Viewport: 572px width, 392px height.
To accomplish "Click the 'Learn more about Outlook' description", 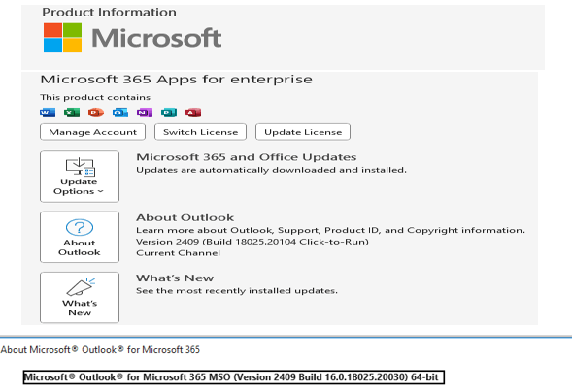I will (330, 230).
